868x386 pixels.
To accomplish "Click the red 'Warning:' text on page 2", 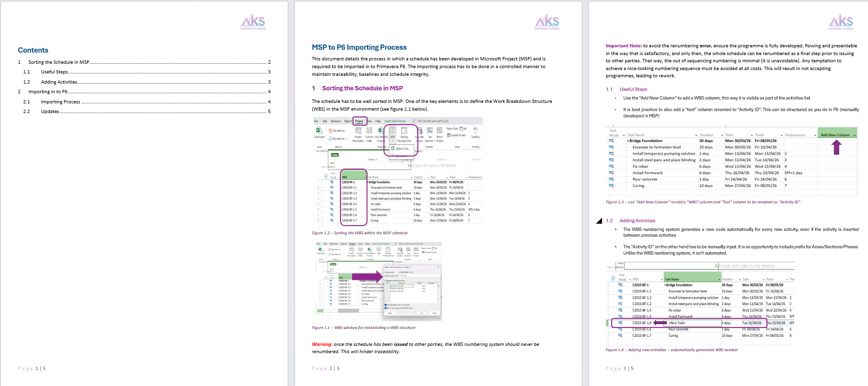I will point(322,344).
